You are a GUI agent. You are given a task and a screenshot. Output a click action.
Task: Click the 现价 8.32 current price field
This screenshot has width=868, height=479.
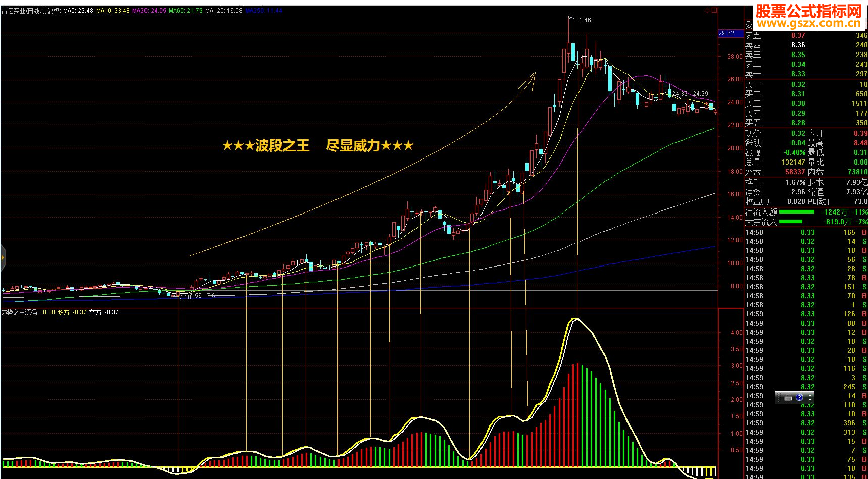point(776,133)
